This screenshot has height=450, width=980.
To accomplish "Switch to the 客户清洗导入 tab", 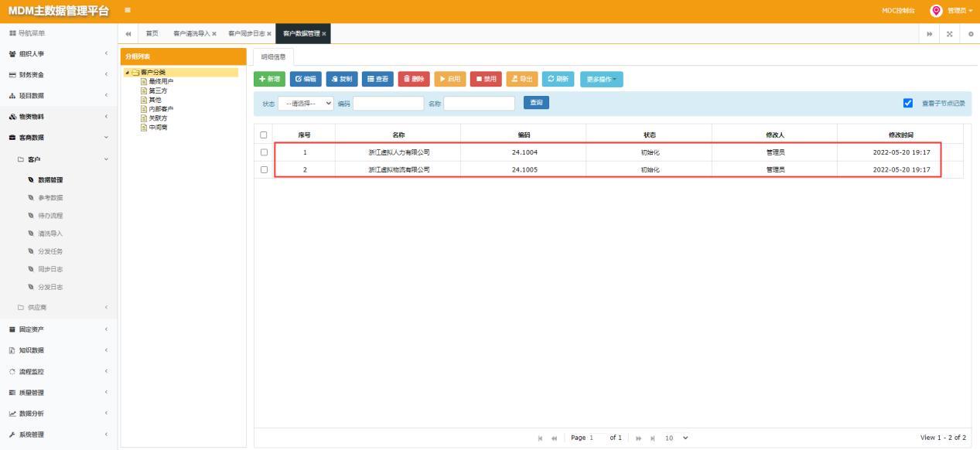I will point(191,33).
